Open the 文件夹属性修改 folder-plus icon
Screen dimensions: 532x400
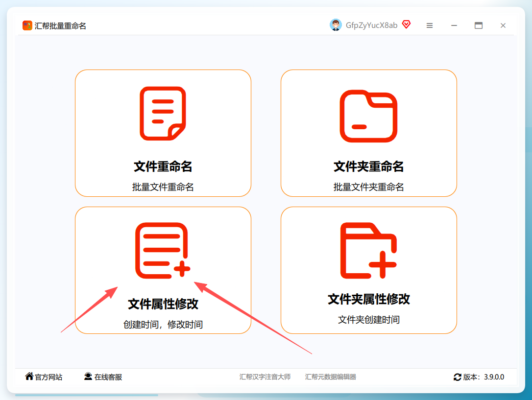(x=368, y=251)
